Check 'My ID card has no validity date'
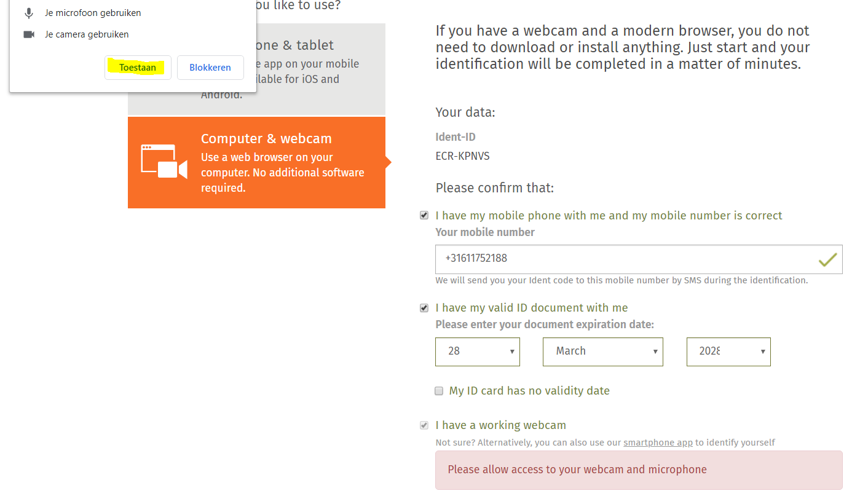 coord(439,391)
